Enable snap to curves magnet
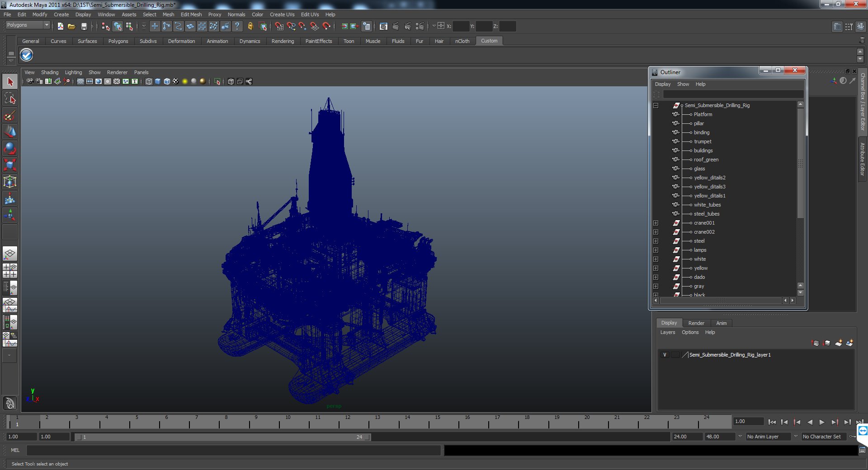The image size is (868, 470). [291, 26]
